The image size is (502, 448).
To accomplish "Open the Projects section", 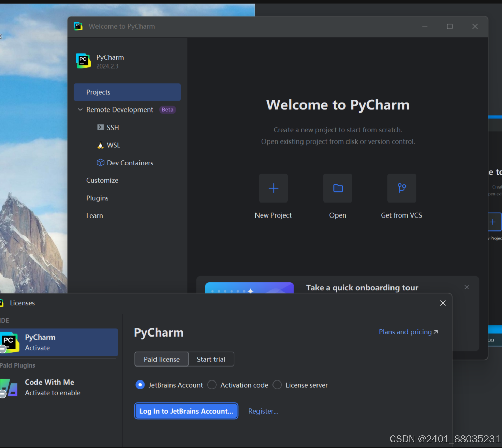I will tap(127, 92).
